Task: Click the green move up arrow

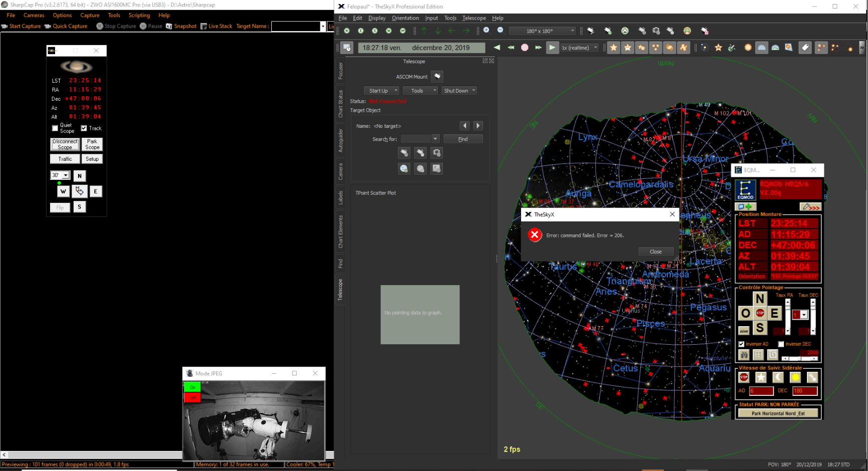Action: point(424,31)
